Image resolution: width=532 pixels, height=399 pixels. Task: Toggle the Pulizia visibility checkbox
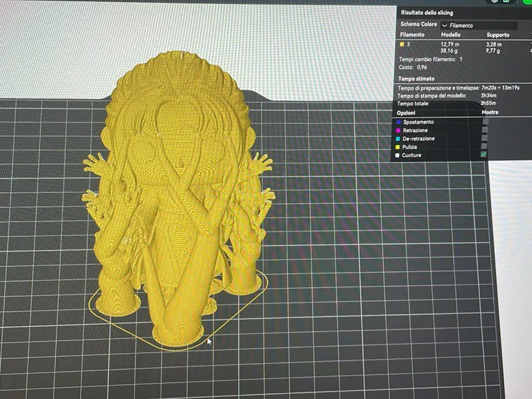(484, 146)
